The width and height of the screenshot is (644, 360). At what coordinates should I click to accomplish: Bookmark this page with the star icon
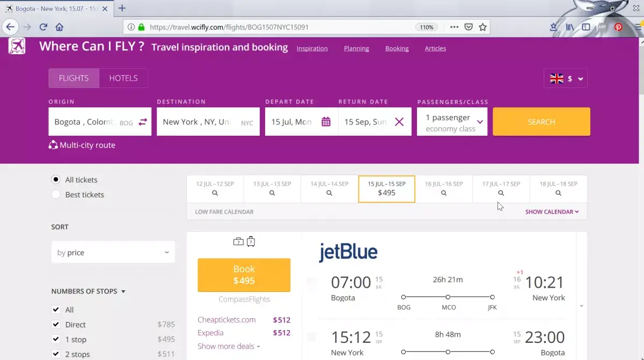[x=482, y=27]
